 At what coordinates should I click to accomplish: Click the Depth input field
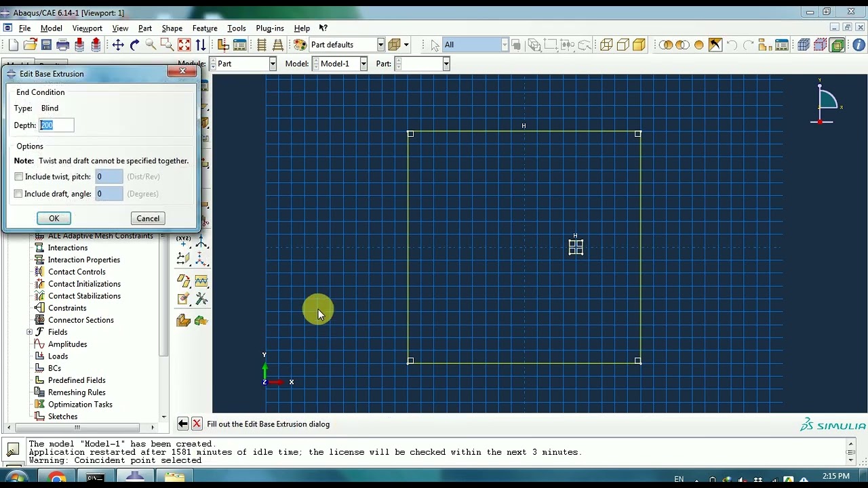56,125
